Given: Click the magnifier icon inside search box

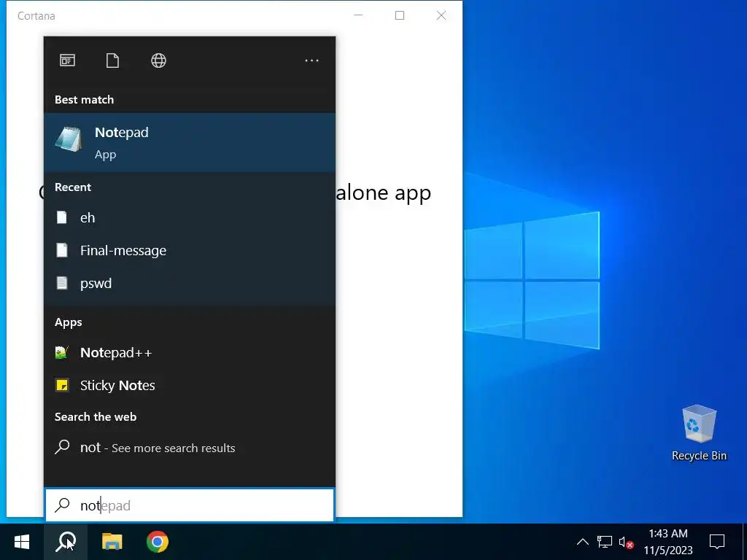Looking at the screenshot, I should coord(62,505).
